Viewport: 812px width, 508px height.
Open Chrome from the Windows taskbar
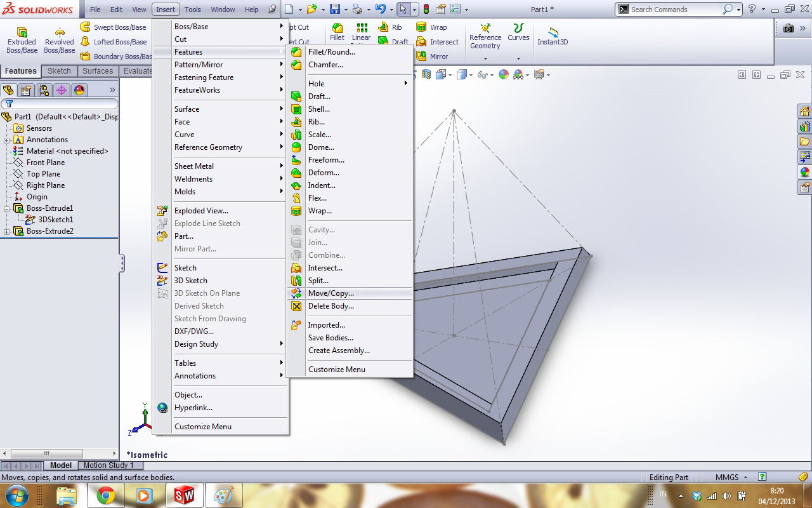point(106,494)
